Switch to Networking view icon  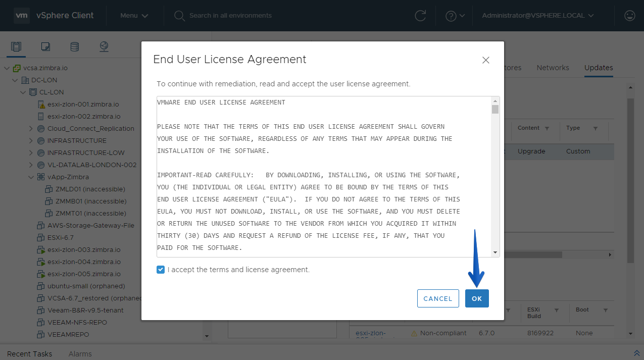click(x=104, y=47)
